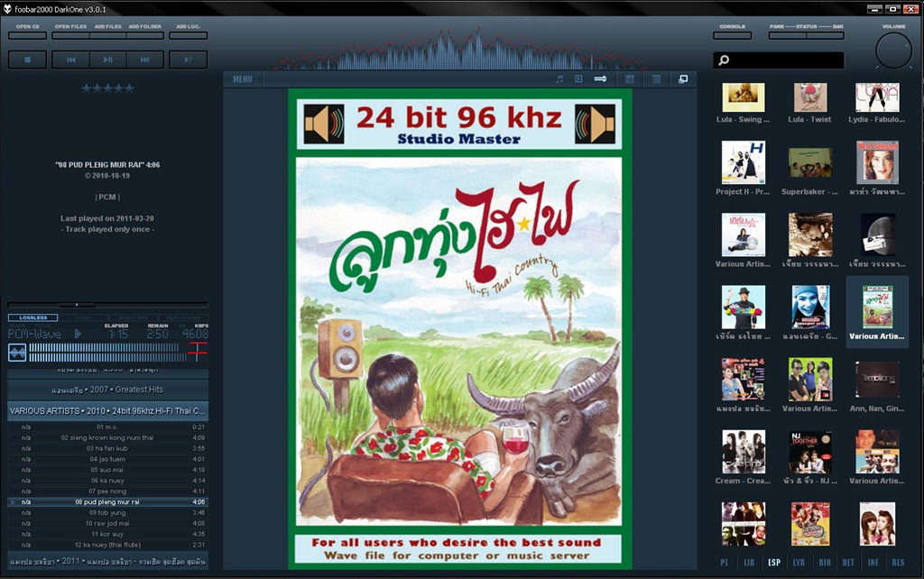Select track "12 ka nuey (thai flute)"
This screenshot has width=924, height=579.
pyautogui.click(x=108, y=545)
